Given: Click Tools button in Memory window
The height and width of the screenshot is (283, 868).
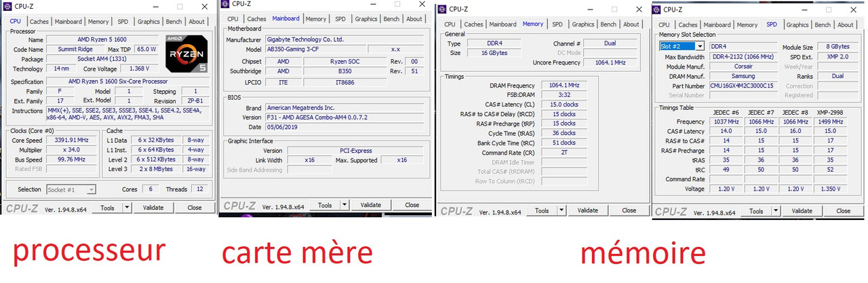Looking at the screenshot, I should pos(542,210).
